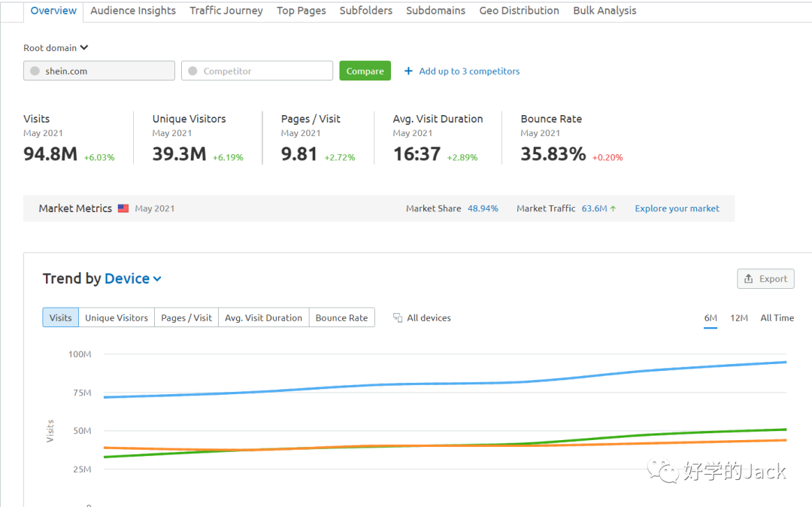Open Geo Distribution tab
The image size is (812, 507).
coord(520,11)
